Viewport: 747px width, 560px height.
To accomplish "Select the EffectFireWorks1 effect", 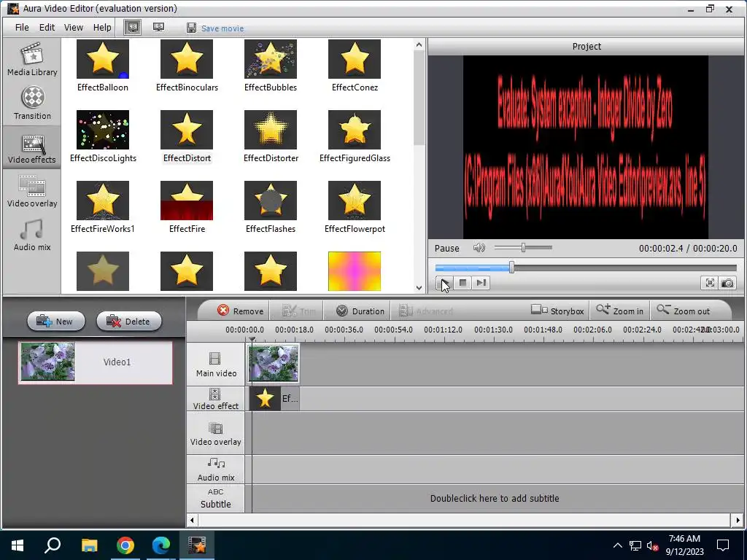I will 103,207.
